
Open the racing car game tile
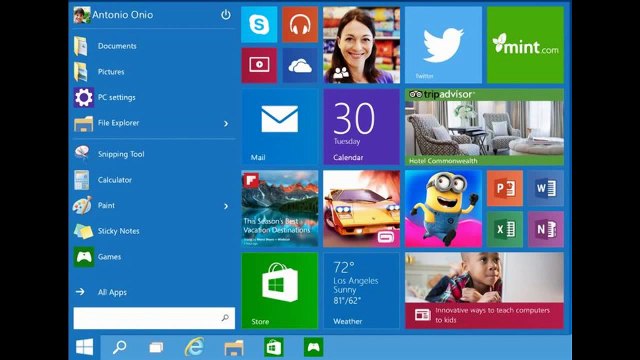[361, 209]
